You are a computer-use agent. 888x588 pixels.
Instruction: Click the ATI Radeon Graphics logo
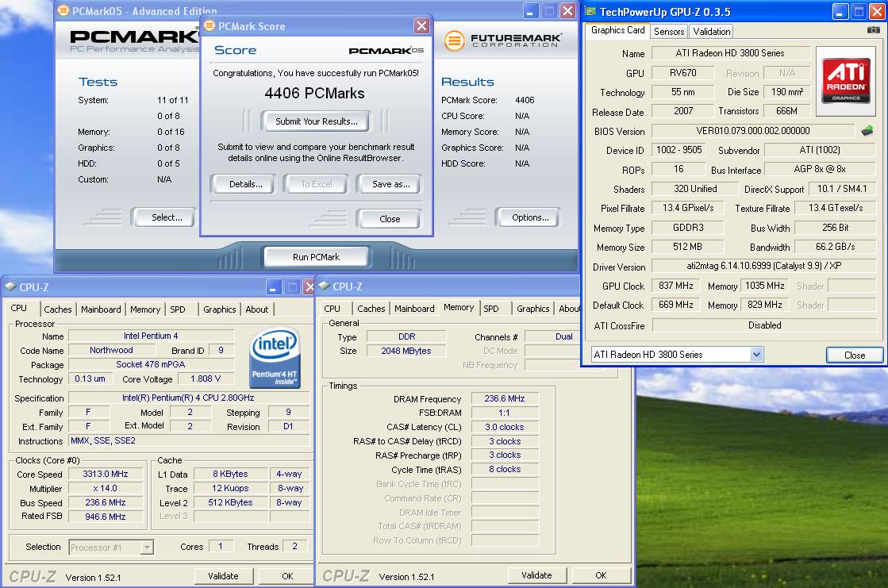(845, 80)
